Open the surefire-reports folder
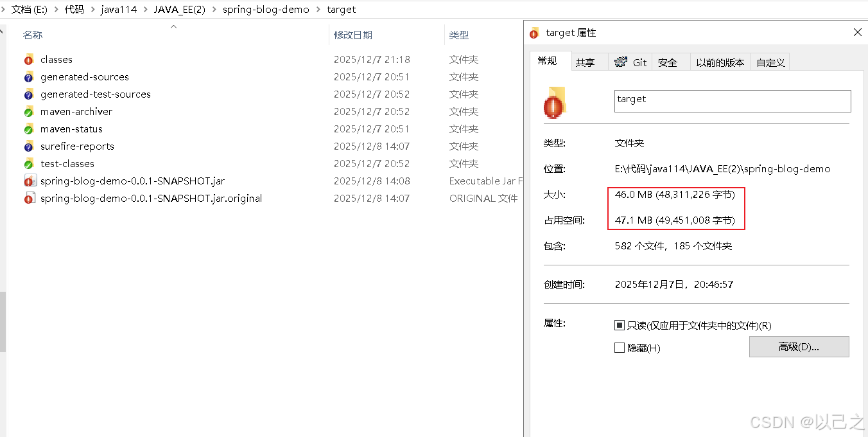The height and width of the screenshot is (437, 868). tap(76, 146)
